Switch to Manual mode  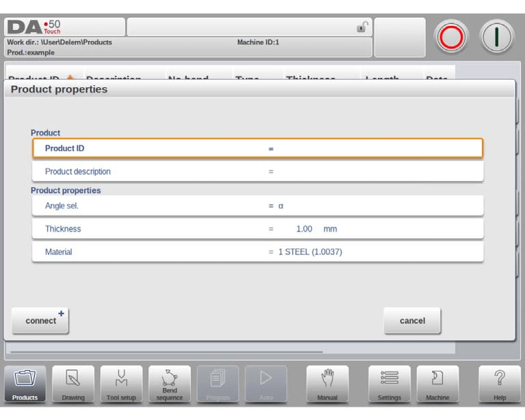[327, 384]
